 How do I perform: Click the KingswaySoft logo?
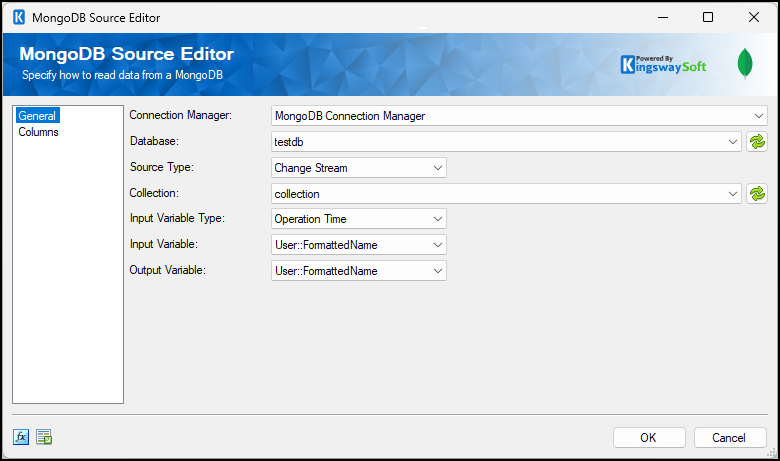click(x=663, y=65)
